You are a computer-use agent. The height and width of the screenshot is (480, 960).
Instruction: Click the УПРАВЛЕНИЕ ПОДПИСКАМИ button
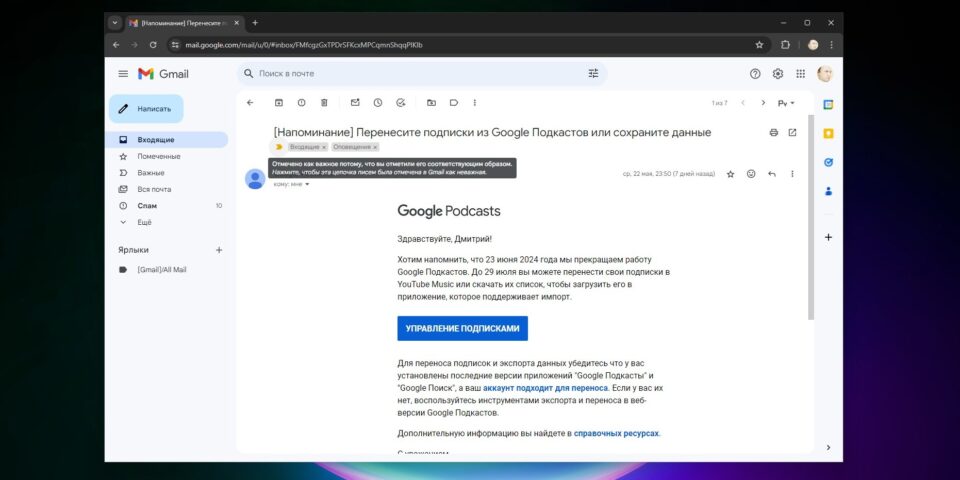(x=462, y=328)
